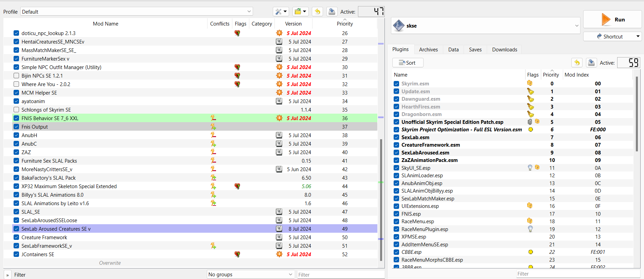Click the Run button
Image resolution: width=644 pixels, height=279 pixels.
(x=613, y=19)
